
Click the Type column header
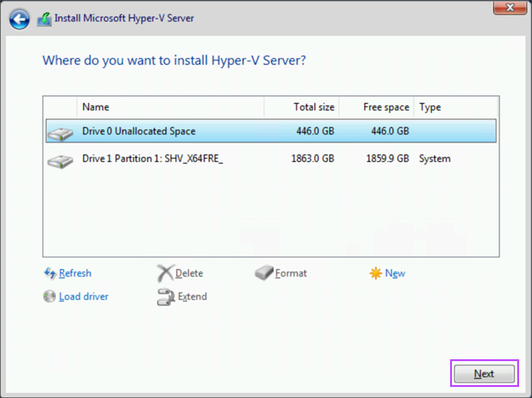point(456,107)
